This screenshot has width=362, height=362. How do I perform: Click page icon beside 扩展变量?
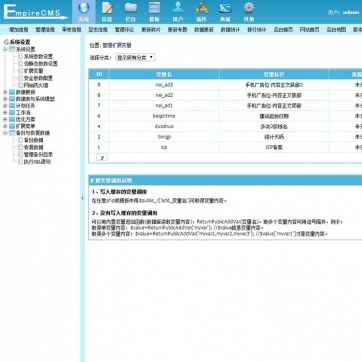(x=20, y=71)
